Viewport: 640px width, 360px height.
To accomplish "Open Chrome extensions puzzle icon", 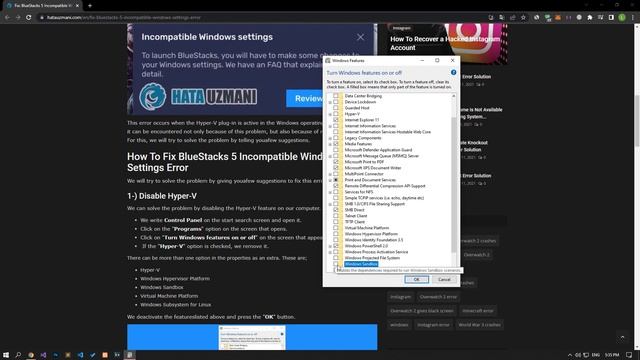I will pyautogui.click(x=590, y=18).
